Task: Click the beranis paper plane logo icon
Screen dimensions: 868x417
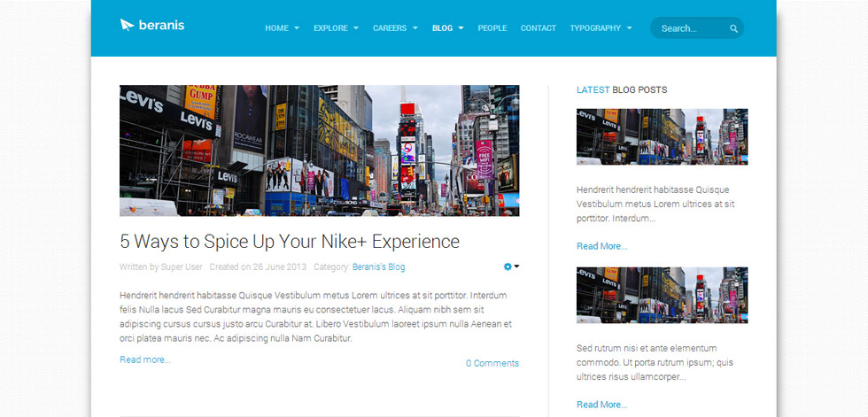Action: pos(127,25)
